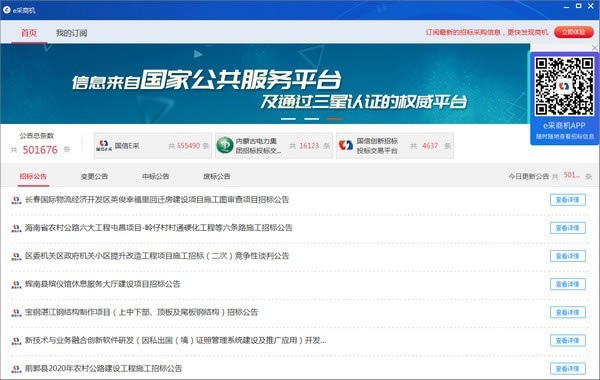Image resolution: width=600 pixels, height=380 pixels.
Task: Click the e采商机 app logo in title bar
Action: [x=7, y=10]
